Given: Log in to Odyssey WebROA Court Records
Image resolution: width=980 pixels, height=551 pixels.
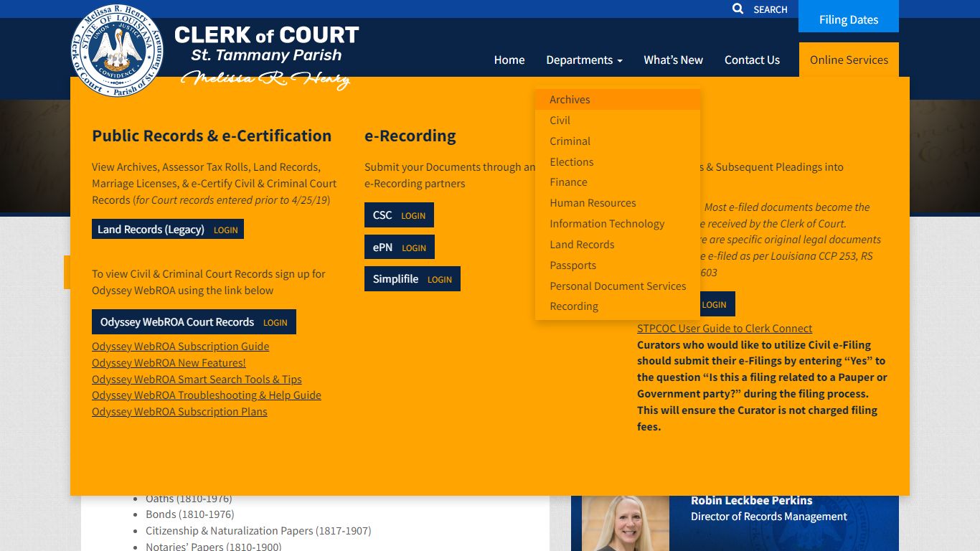Looking at the screenshot, I should (x=194, y=322).
